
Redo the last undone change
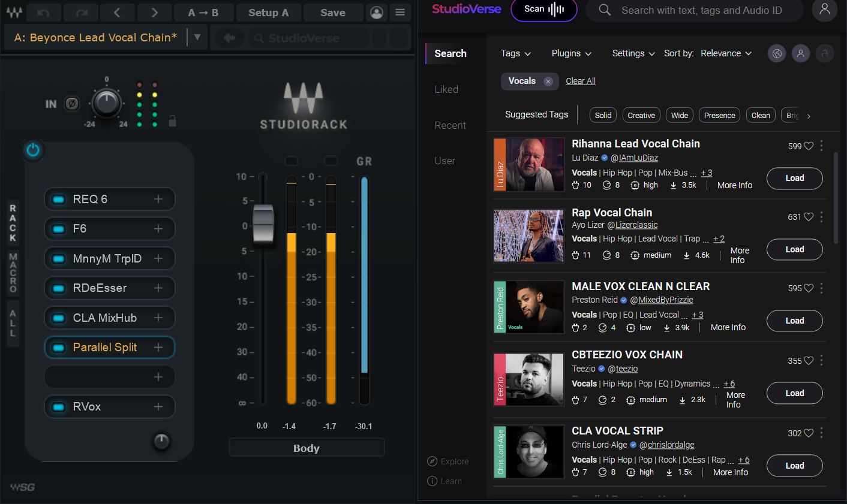coord(81,13)
